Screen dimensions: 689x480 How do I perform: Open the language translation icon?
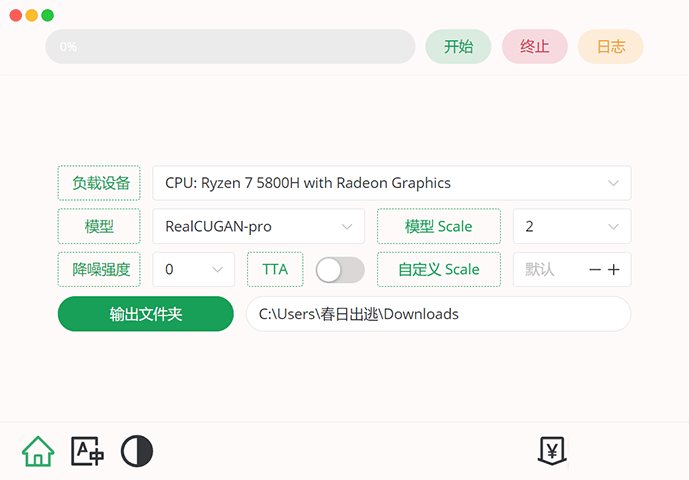click(87, 451)
